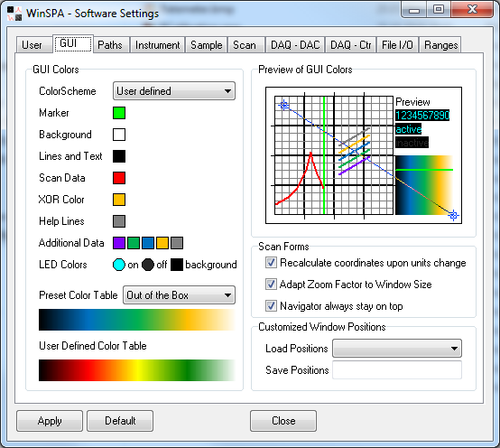500x448 pixels.
Task: Toggle Recalculate coordinates upon units change
Action: click(x=271, y=263)
